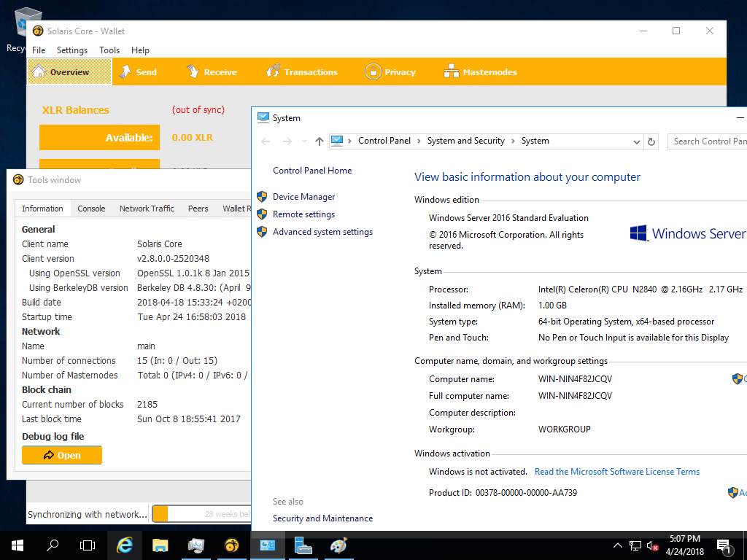Viewport: 747px width, 560px height.
Task: Open Remote settings link
Action: tap(303, 214)
